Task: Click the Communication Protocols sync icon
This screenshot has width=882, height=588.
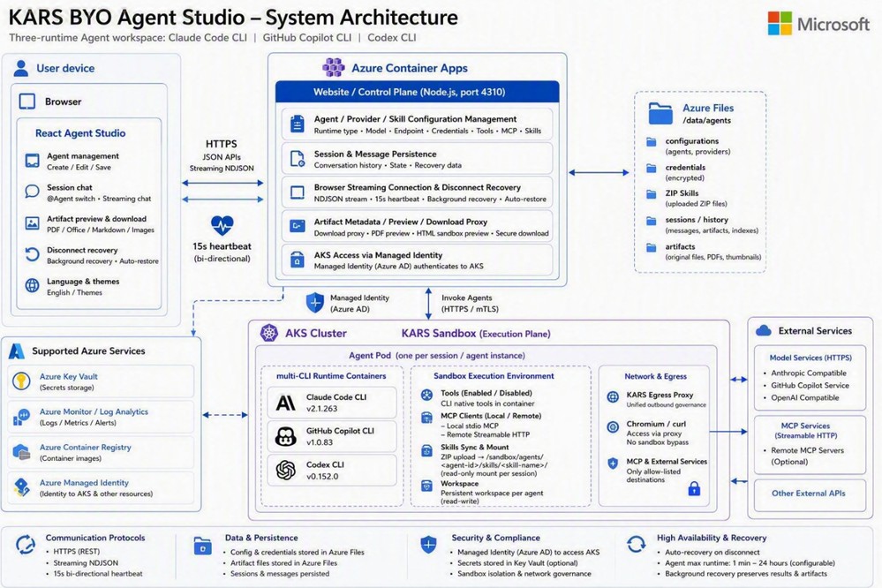Action: (x=26, y=545)
